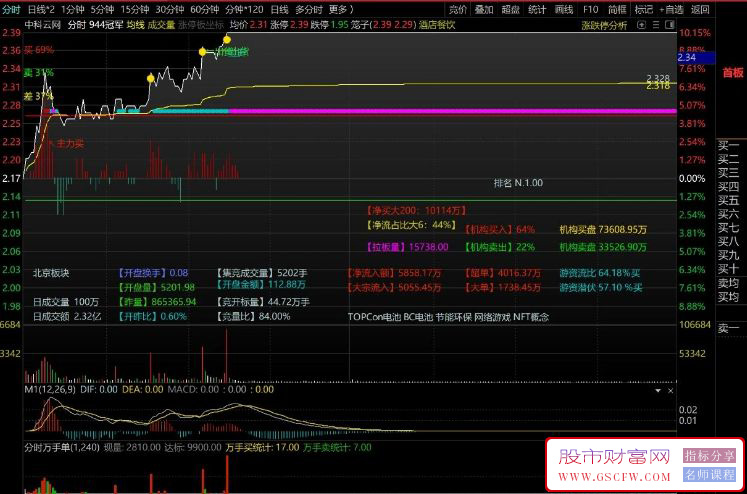Click the 【开盘换手】0.08 value
Screen dimensions: 747x494
pyautogui.click(x=153, y=273)
